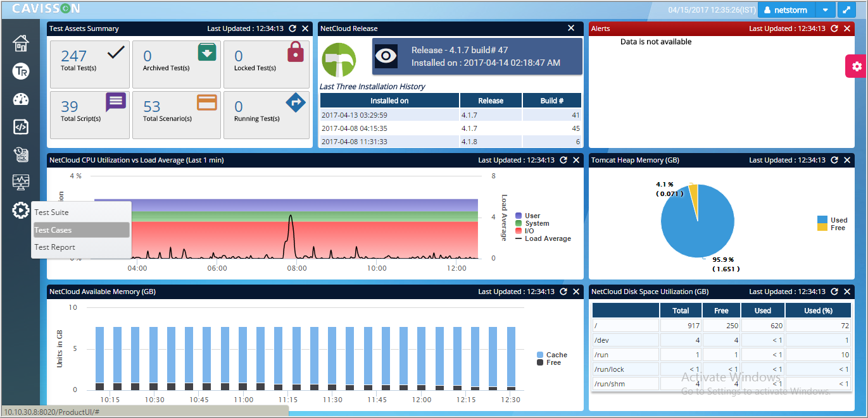Toggle System series in CPU legend
Viewport: 868px width, 418px height.
(532, 223)
